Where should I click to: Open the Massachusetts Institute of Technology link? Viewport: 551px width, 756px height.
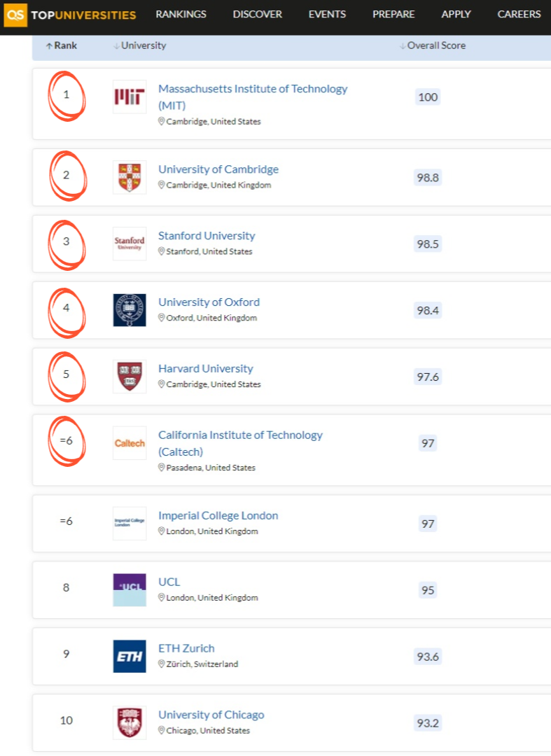(252, 89)
